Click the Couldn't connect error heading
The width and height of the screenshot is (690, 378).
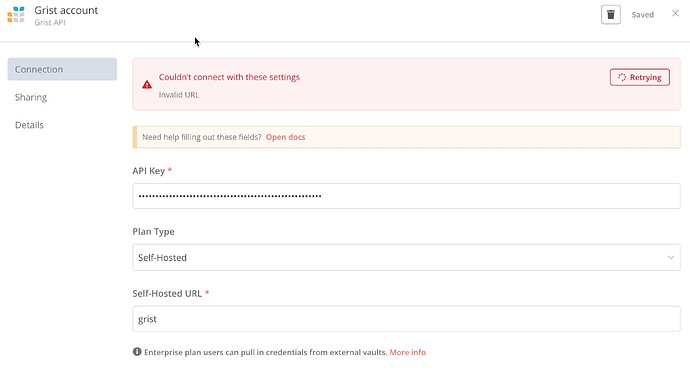click(x=229, y=77)
